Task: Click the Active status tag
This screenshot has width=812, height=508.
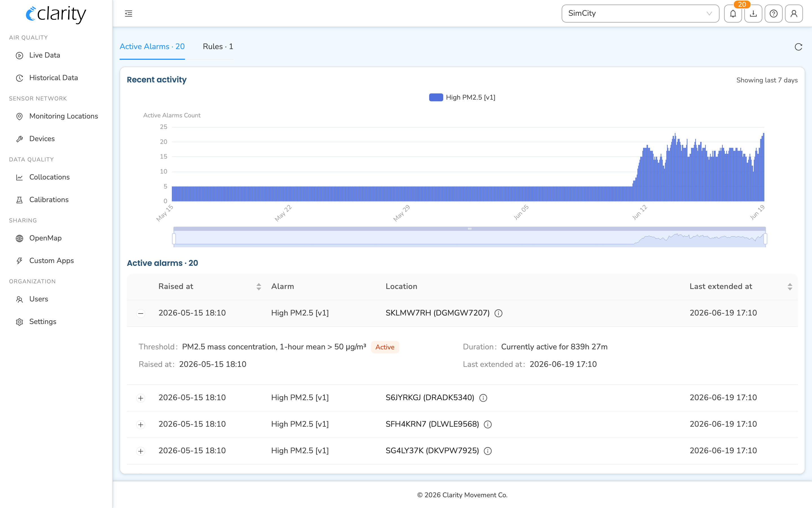Action: click(385, 347)
